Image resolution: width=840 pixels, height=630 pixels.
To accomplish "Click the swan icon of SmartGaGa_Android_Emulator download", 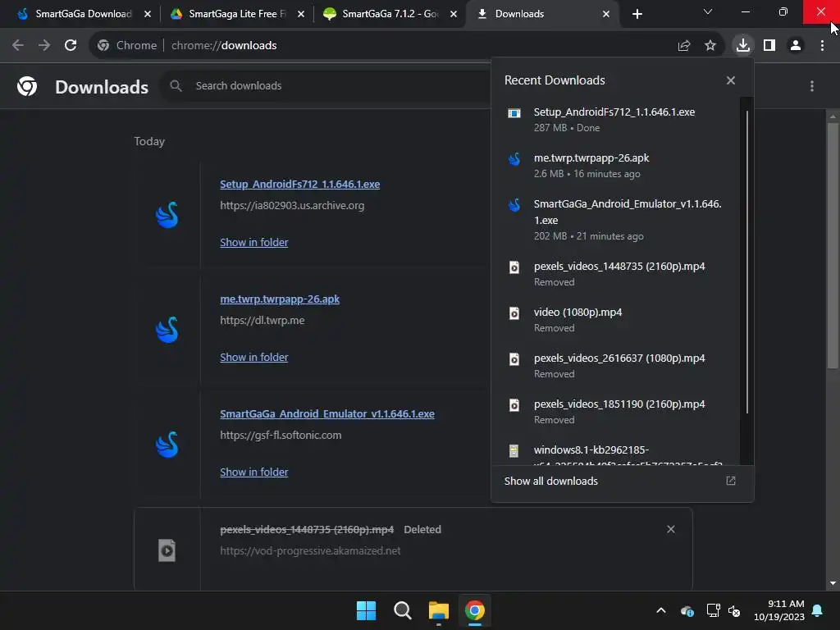I will [x=167, y=445].
